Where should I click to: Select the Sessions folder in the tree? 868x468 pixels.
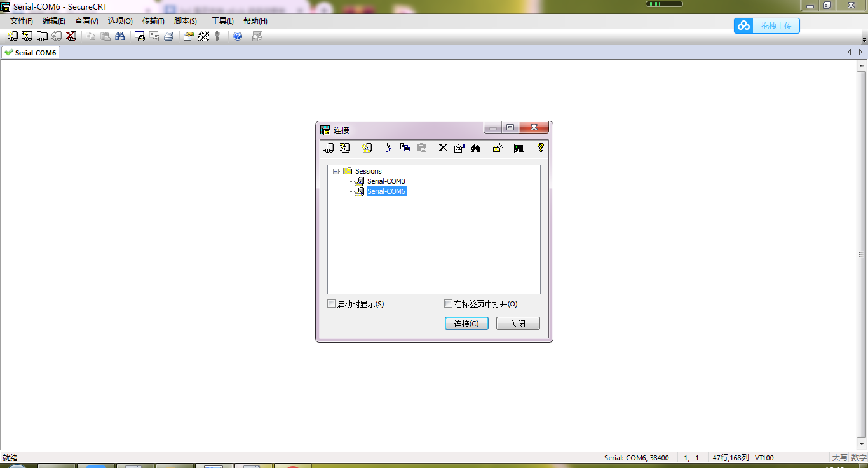pos(369,171)
